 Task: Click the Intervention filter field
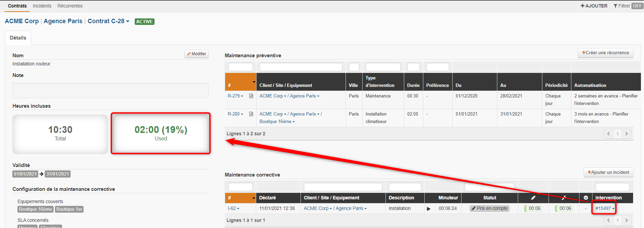coord(612,187)
